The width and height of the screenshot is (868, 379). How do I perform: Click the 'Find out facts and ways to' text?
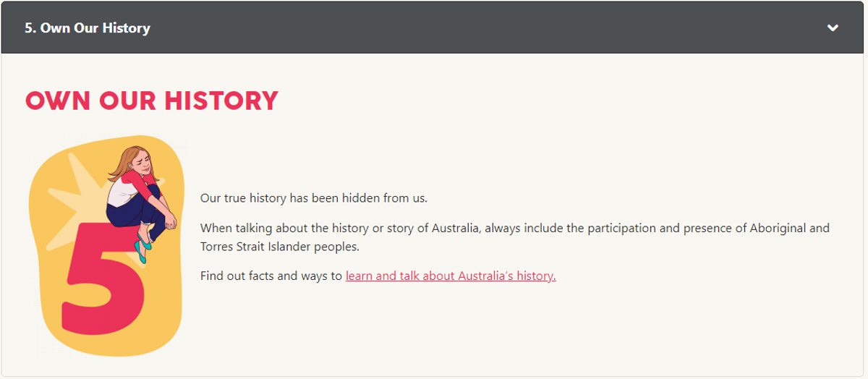click(271, 276)
